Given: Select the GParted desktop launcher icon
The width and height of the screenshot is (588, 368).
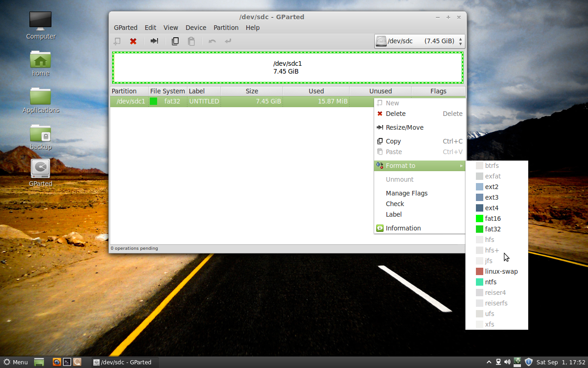Looking at the screenshot, I should 40,173.
